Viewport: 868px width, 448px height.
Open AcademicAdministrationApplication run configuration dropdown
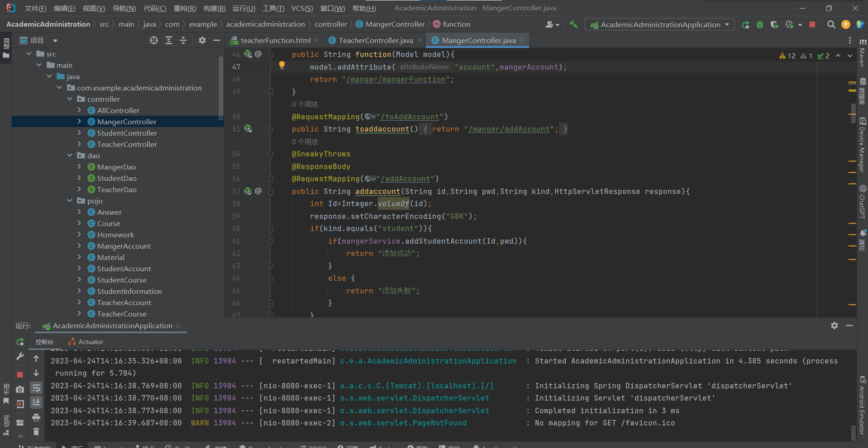click(x=660, y=24)
